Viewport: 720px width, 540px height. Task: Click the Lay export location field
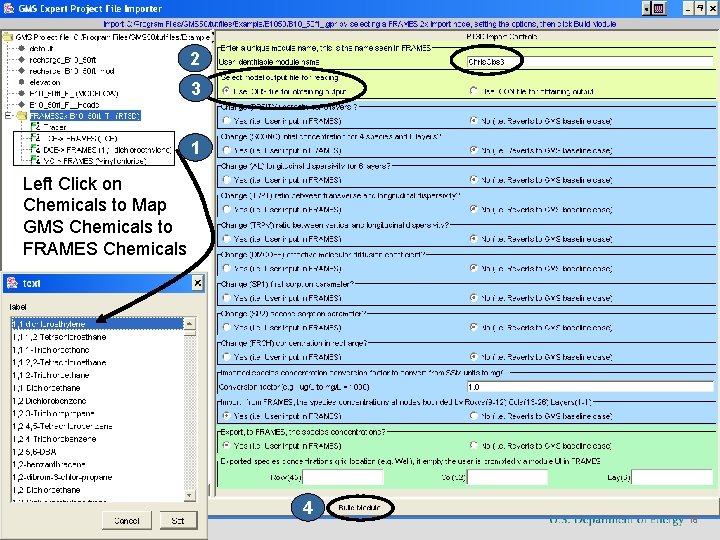672,477
